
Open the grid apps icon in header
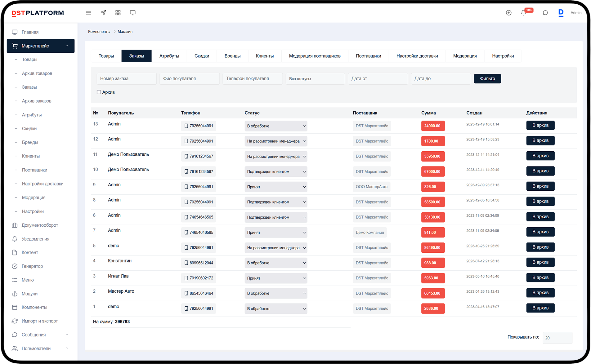[118, 13]
